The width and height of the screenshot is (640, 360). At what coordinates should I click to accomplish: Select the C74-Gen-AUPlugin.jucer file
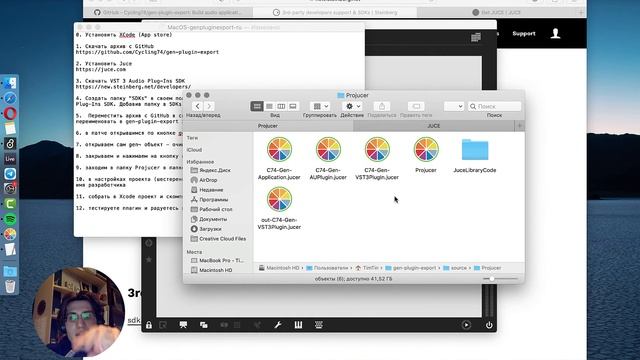click(328, 159)
